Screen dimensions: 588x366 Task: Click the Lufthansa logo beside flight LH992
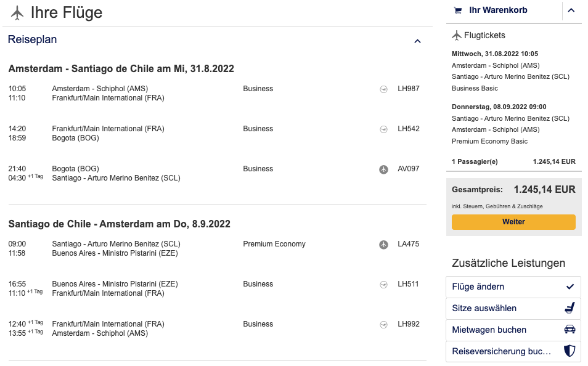coord(383,324)
